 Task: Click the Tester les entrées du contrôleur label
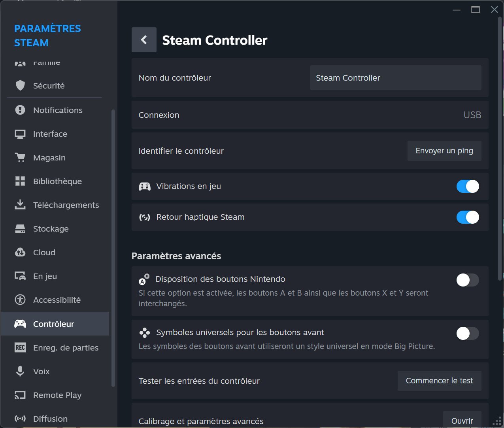(199, 381)
